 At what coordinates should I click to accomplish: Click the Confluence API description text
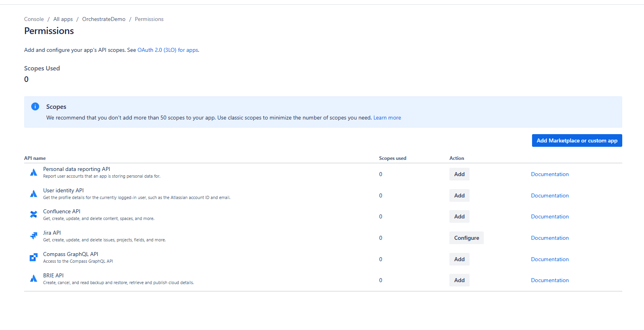pyautogui.click(x=98, y=218)
